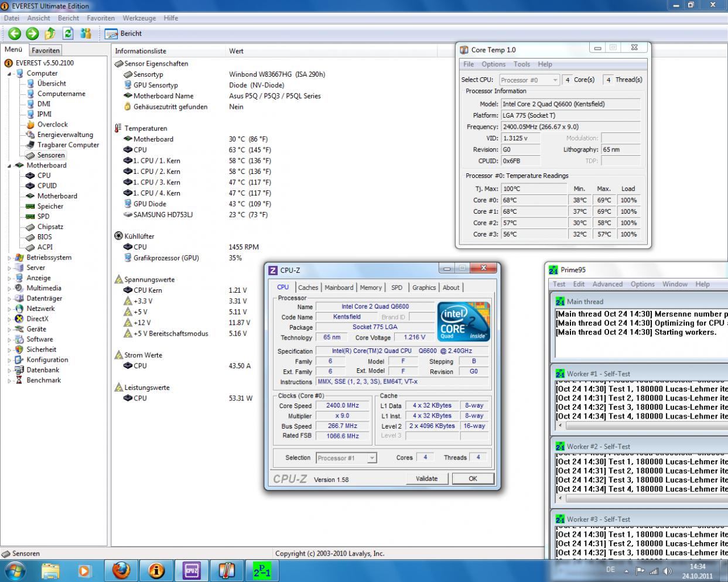This screenshot has width=728, height=582.
Task: Launch Firefox from the taskbar
Action: point(121,570)
